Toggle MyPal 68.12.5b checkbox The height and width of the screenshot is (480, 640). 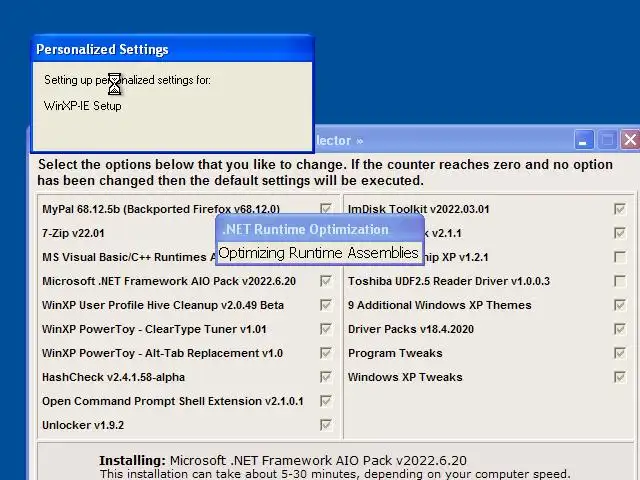326,209
